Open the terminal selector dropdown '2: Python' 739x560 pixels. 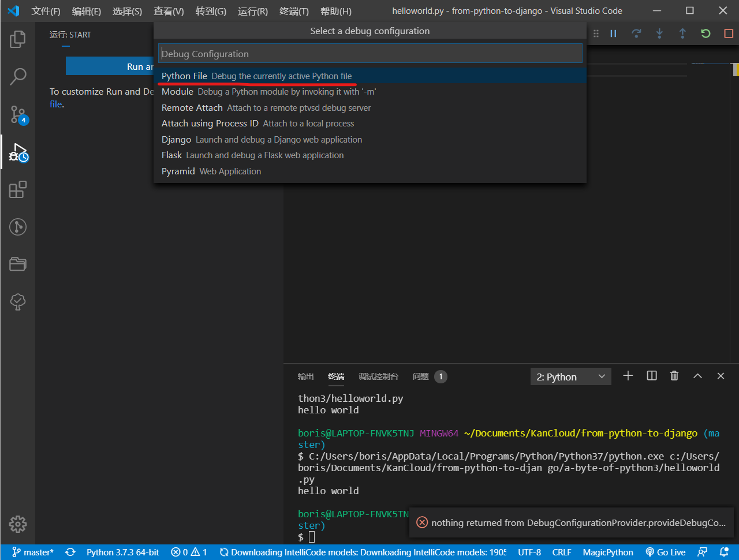pos(570,376)
